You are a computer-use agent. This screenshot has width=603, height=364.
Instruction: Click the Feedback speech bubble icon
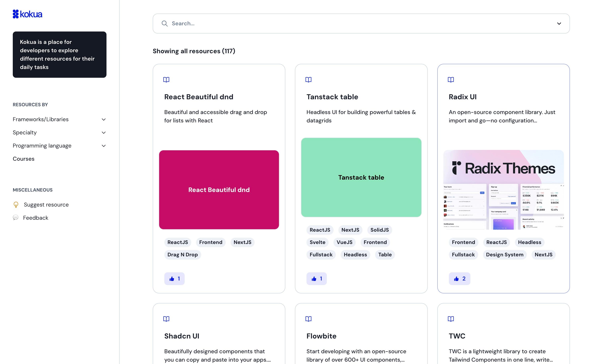coord(16,217)
